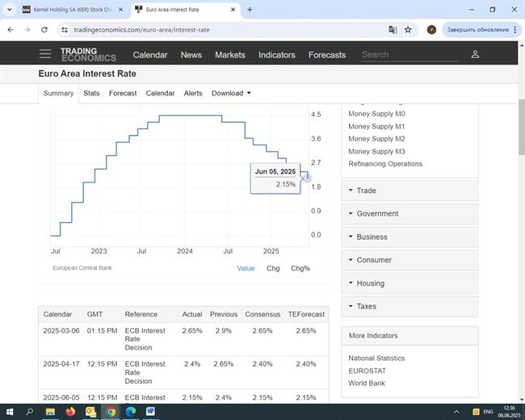The width and height of the screenshot is (525, 420).
Task: Expand the Business section
Action: pyautogui.click(x=409, y=237)
